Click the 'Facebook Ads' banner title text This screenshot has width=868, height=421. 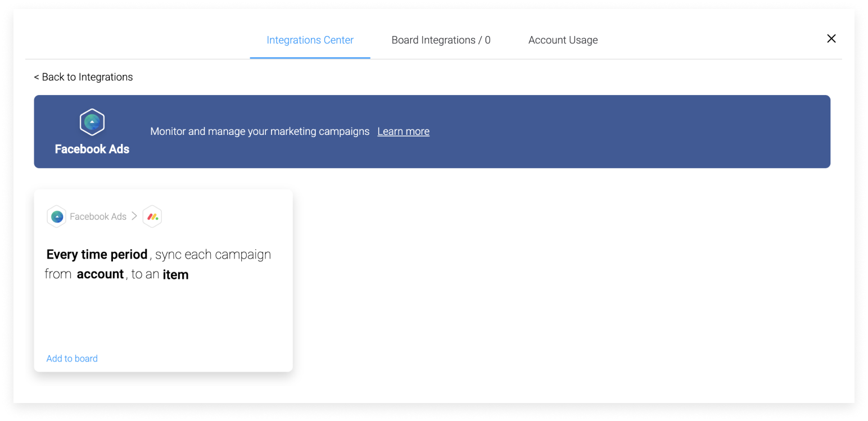click(x=92, y=149)
